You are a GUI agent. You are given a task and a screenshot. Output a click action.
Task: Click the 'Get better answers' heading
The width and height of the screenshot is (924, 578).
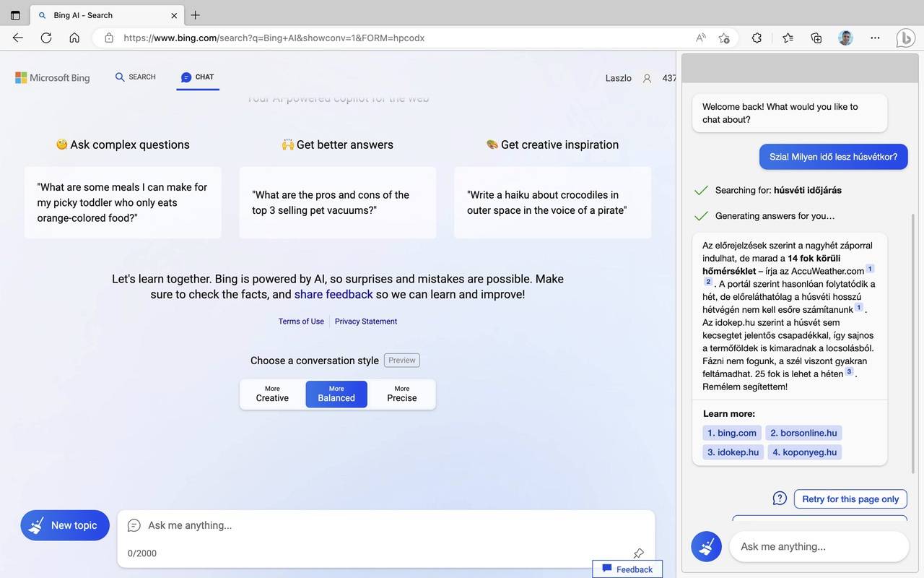(338, 144)
